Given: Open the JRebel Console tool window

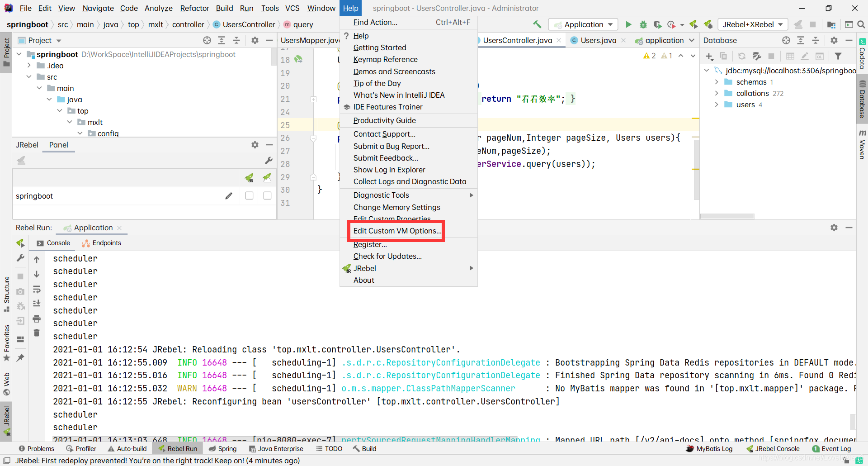Looking at the screenshot, I should [x=773, y=449].
